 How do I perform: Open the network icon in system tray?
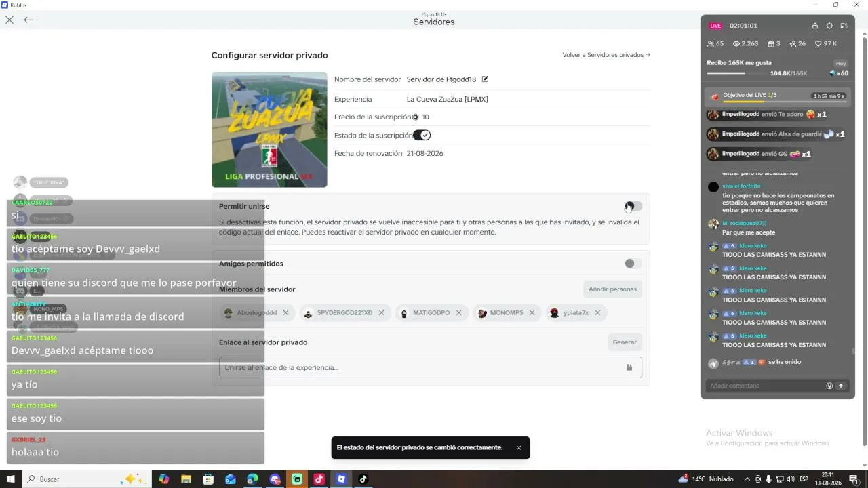pyautogui.click(x=780, y=479)
